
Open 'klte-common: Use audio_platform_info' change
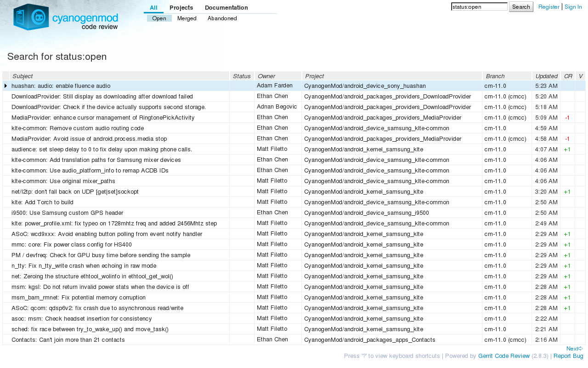(90, 171)
